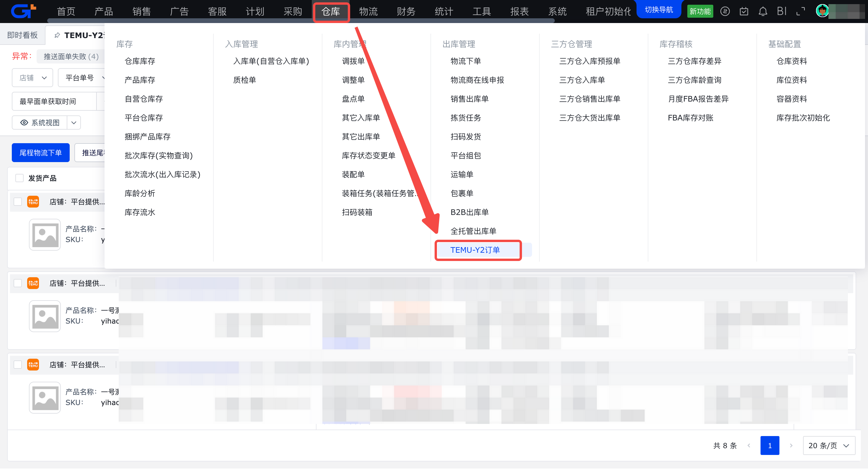This screenshot has width=868, height=470.
Task: Select TEMU-Y2订单 in the menu
Action: 475,250
